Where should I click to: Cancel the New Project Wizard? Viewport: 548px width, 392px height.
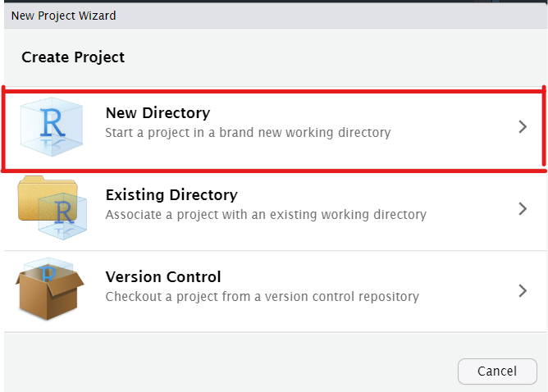click(497, 371)
